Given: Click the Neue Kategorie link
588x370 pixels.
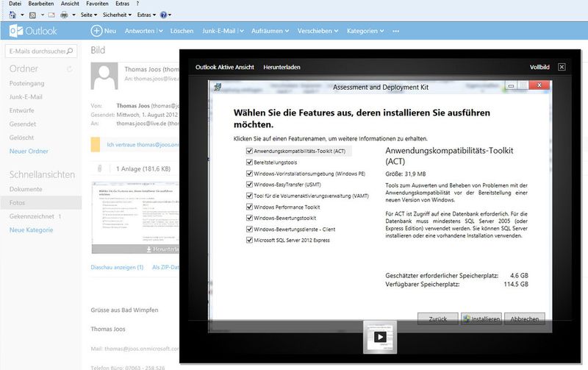Looking at the screenshot, I should pos(31,230).
